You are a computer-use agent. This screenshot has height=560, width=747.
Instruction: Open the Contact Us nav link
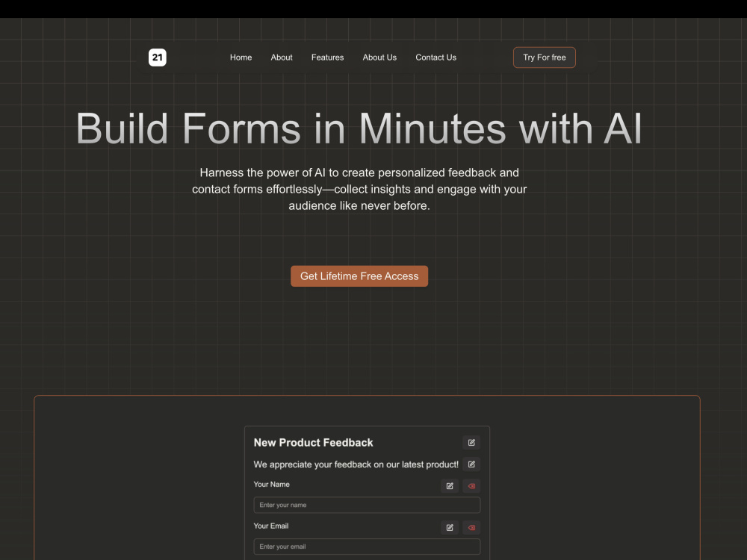point(436,57)
